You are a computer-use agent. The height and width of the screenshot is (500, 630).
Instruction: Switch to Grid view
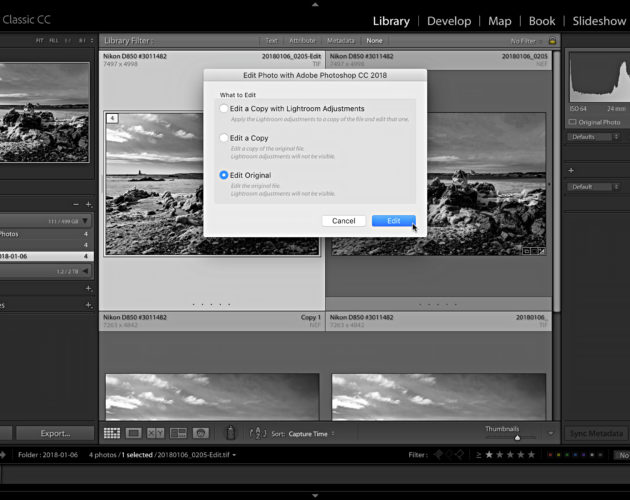point(112,433)
